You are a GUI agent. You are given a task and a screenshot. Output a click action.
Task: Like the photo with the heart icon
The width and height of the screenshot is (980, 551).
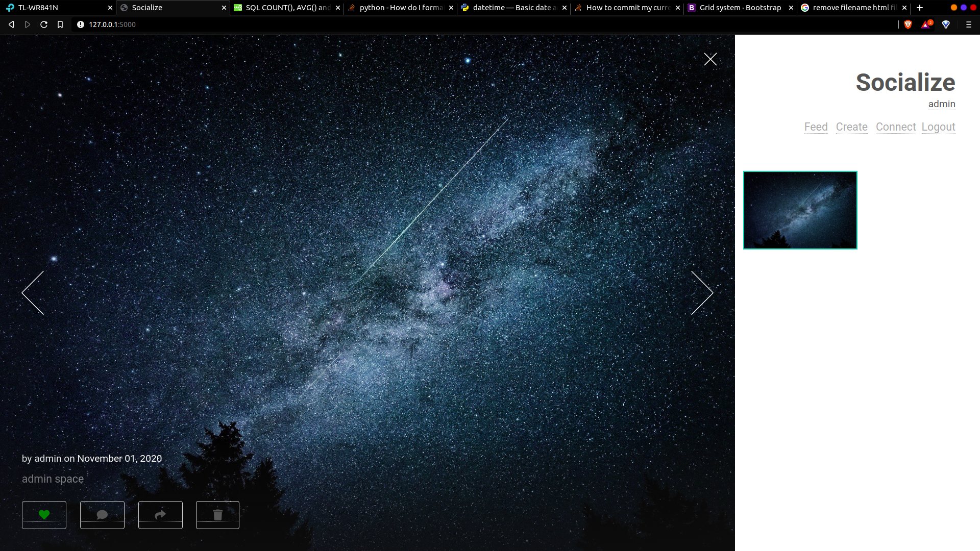[x=44, y=515]
